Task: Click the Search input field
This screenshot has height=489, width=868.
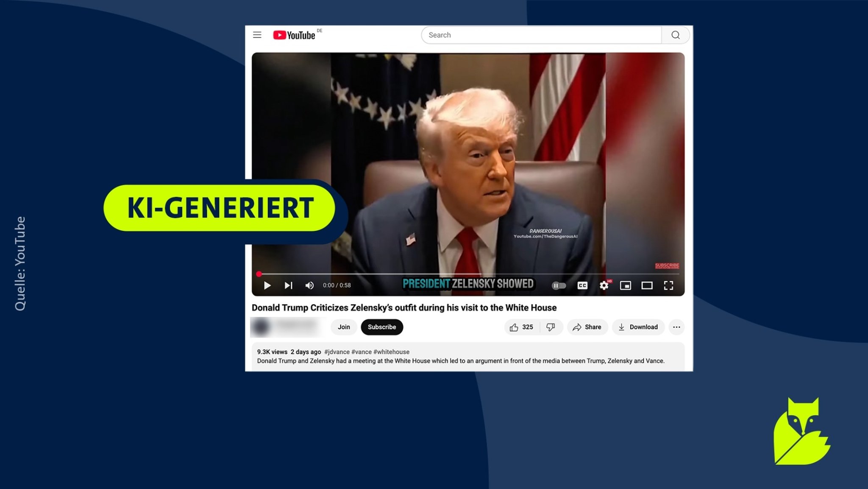Action: (x=541, y=34)
